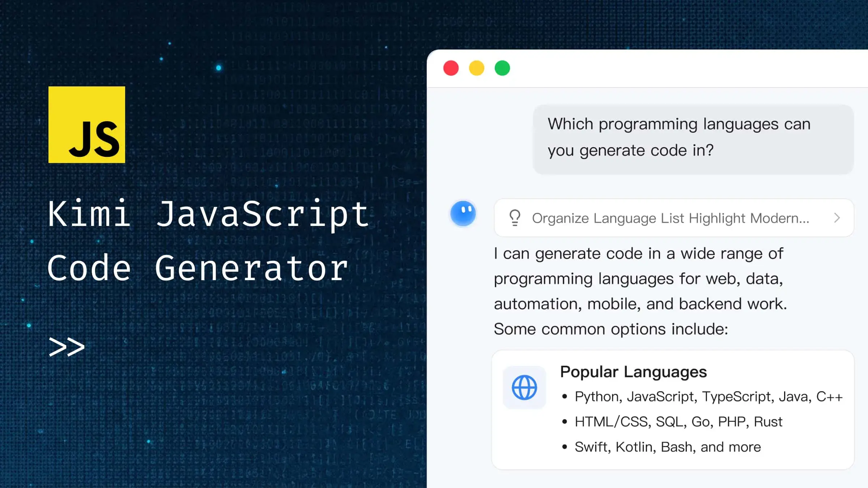Image resolution: width=868 pixels, height=488 pixels.
Task: Click 'Some common options include:' text
Action: pos(611,329)
